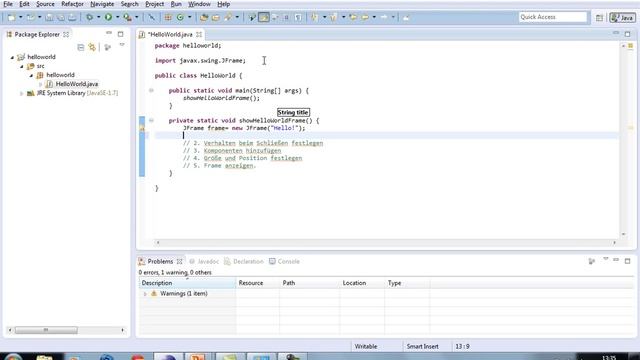Click the Run Last Tool external tools icon
640x360 pixels.
pyautogui.click(x=127, y=17)
